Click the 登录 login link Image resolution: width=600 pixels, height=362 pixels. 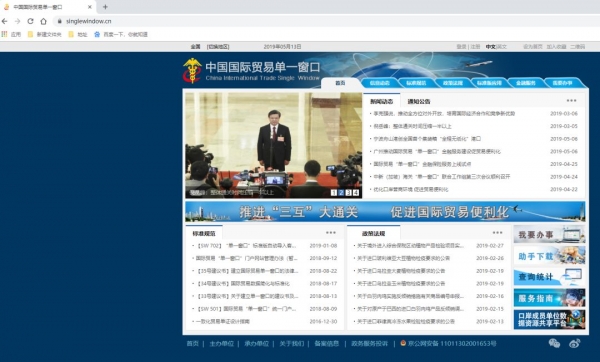(461, 47)
